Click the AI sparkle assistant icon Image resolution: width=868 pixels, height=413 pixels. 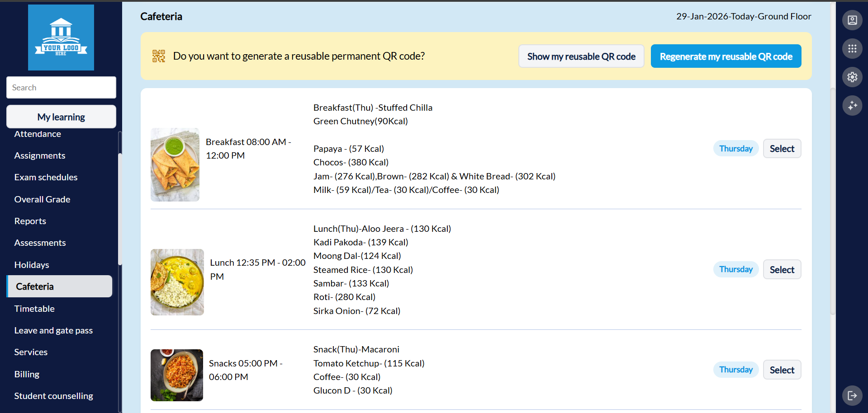[x=852, y=106]
